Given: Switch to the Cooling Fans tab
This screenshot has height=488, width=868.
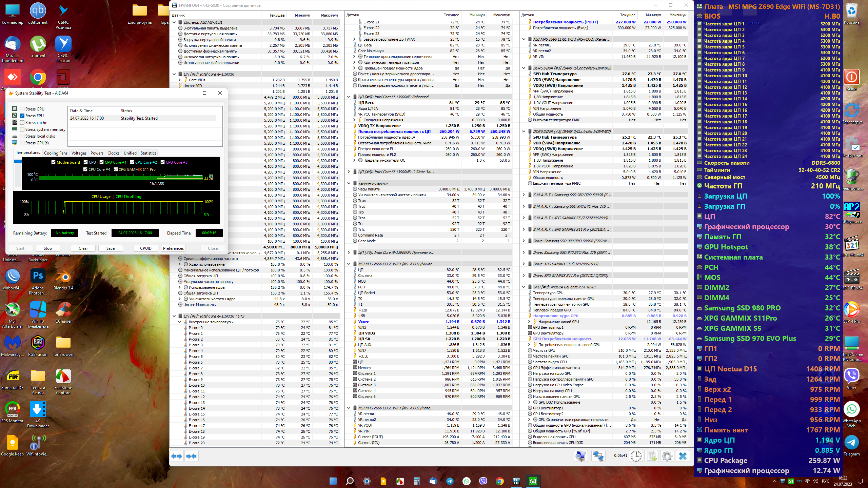Looking at the screenshot, I should 56,153.
